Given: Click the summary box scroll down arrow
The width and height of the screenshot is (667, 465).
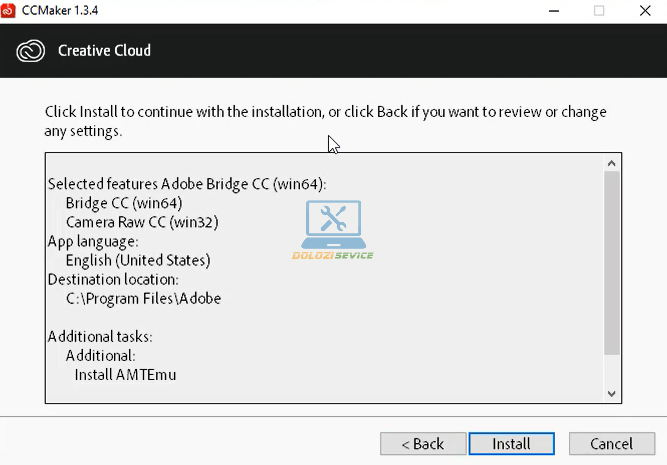Looking at the screenshot, I should tap(612, 394).
